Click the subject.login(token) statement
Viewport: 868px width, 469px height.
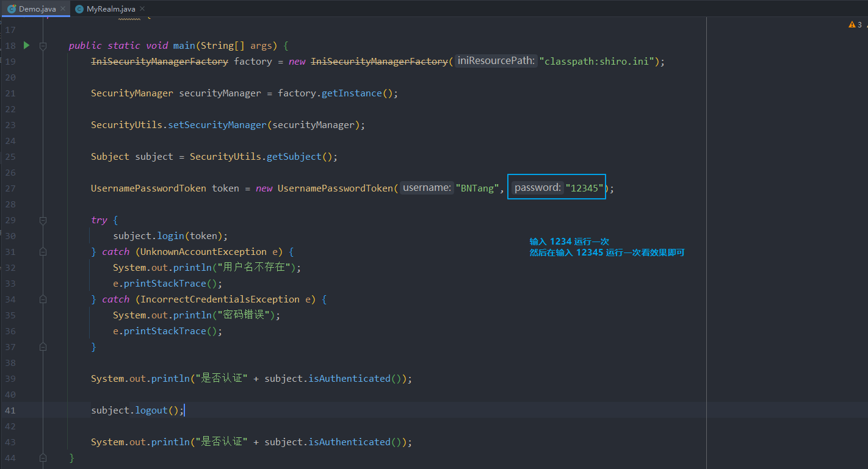click(170, 236)
